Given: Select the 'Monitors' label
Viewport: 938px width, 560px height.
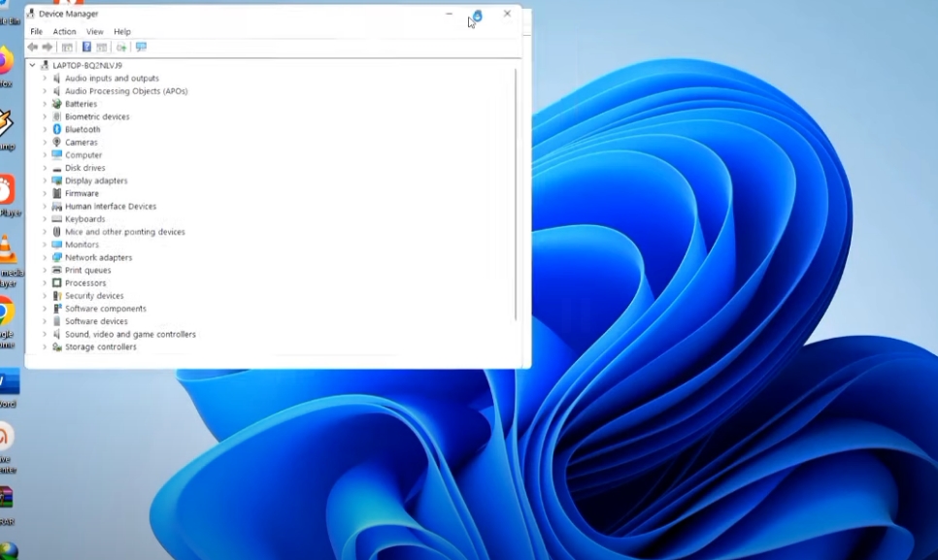Looking at the screenshot, I should (x=82, y=245).
